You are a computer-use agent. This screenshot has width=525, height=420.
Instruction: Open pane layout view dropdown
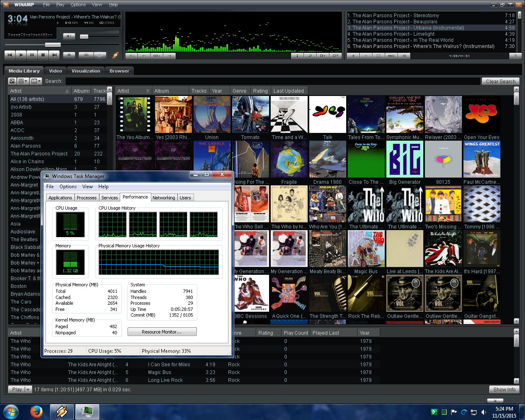coord(23,81)
